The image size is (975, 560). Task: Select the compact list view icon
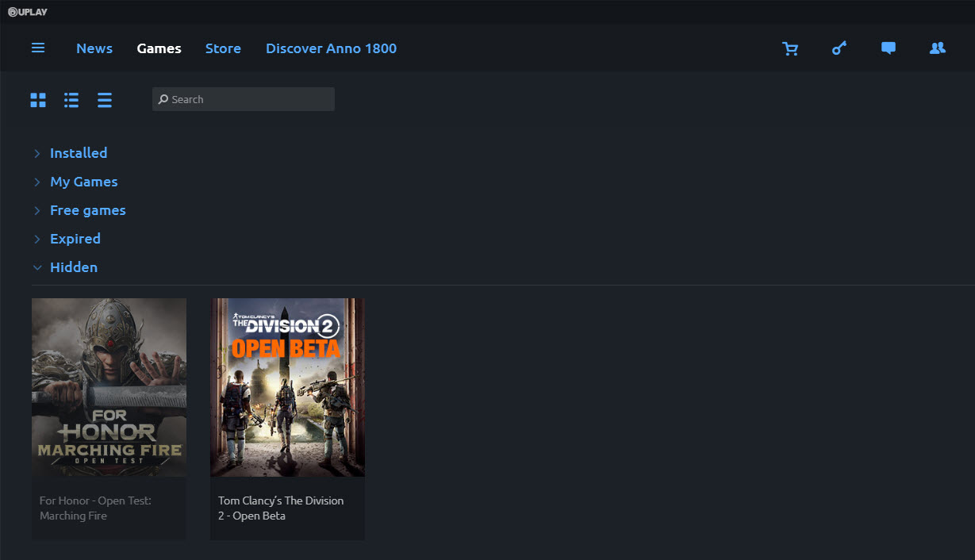pyautogui.click(x=104, y=99)
